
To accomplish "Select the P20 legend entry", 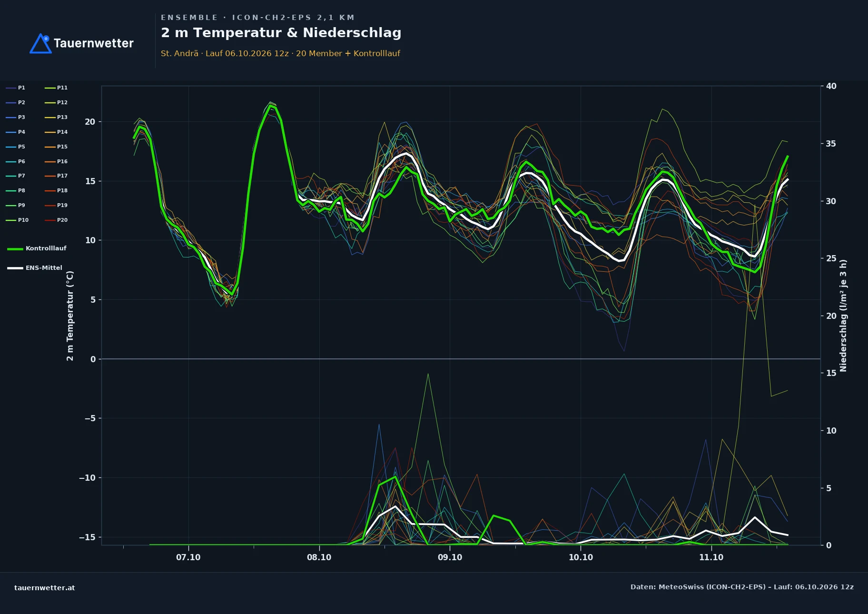I will [56, 220].
